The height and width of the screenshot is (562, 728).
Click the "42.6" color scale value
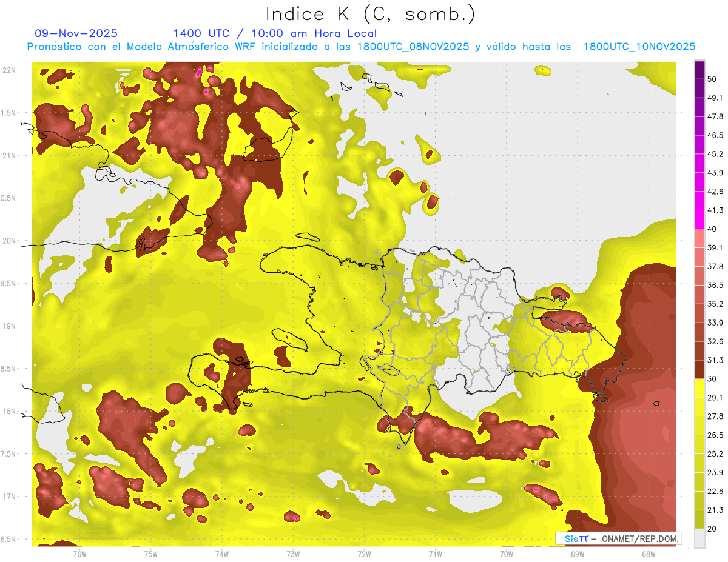point(715,192)
